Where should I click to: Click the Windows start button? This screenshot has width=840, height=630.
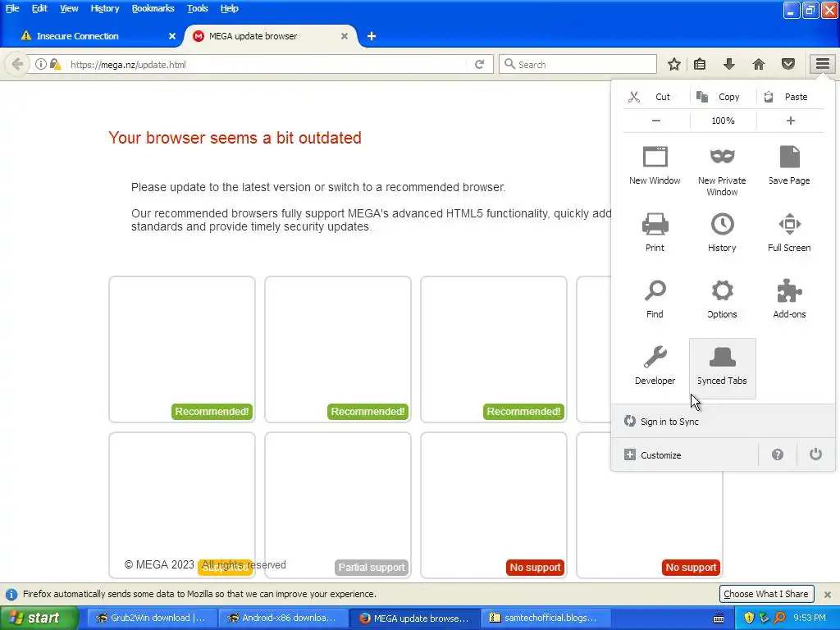pos(39,618)
